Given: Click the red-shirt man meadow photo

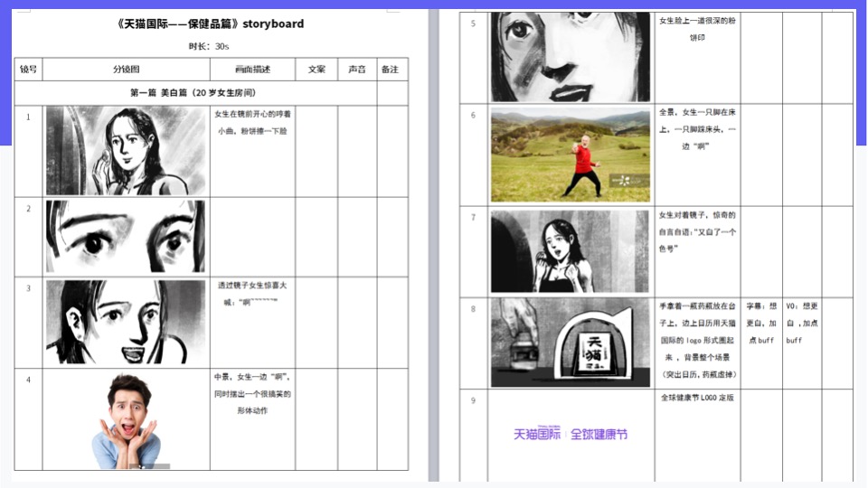Looking at the screenshot, I should click(x=570, y=155).
